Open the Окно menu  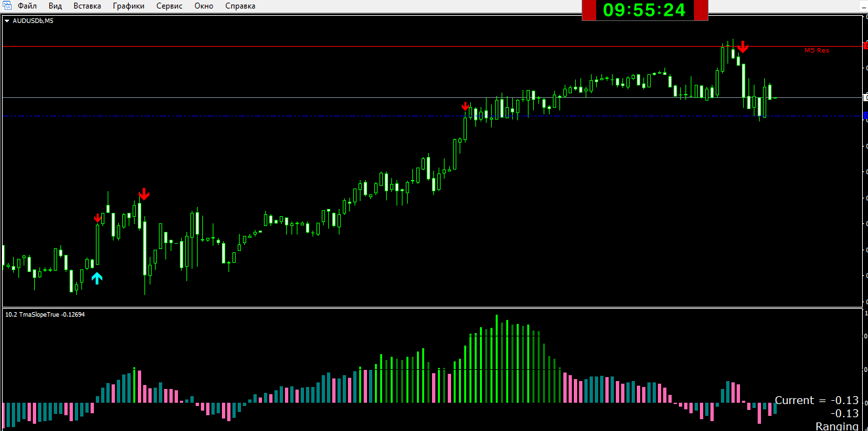coord(204,6)
